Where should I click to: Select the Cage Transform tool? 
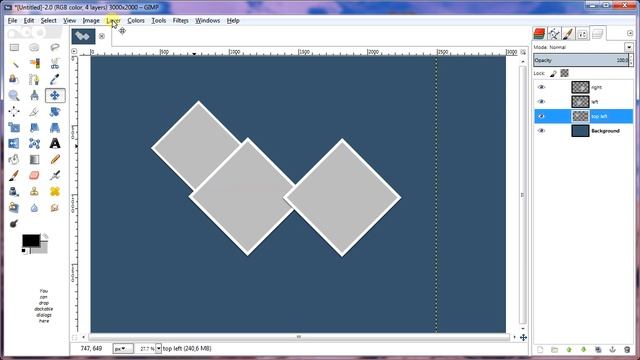pos(34,143)
